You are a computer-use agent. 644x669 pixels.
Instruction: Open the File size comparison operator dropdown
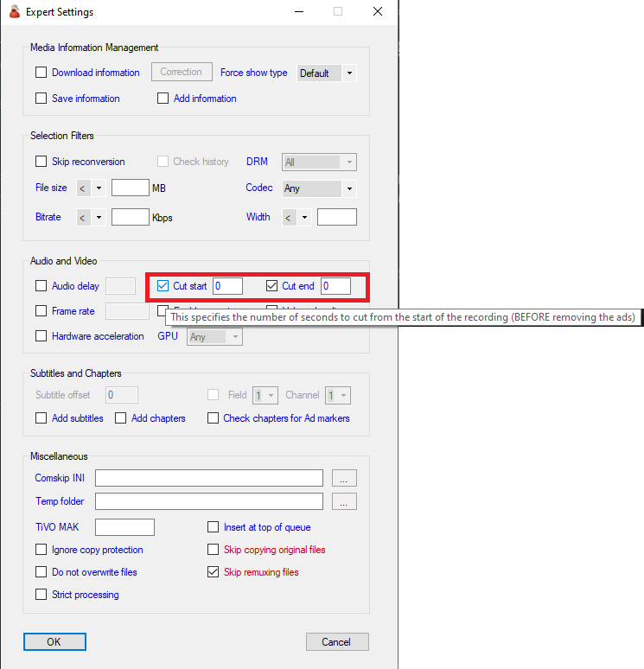click(91, 188)
